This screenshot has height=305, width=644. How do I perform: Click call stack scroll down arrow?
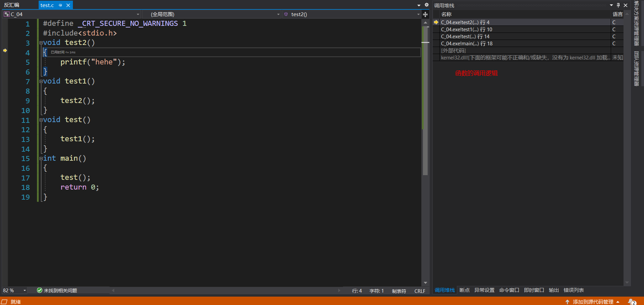(627, 283)
